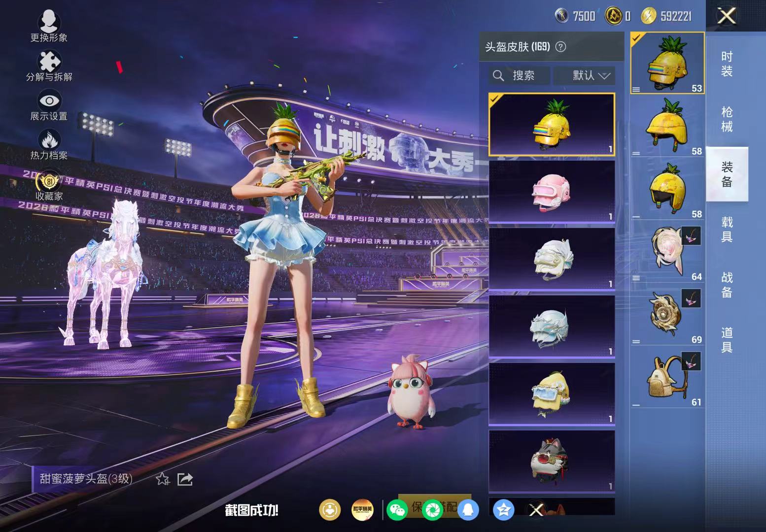Select the 装备 tab

click(727, 174)
